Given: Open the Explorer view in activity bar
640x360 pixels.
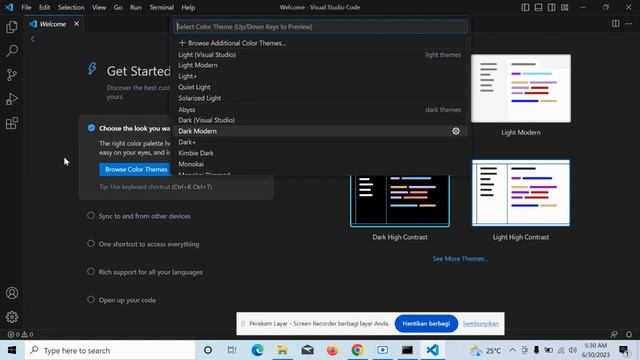Looking at the screenshot, I should tap(12, 27).
